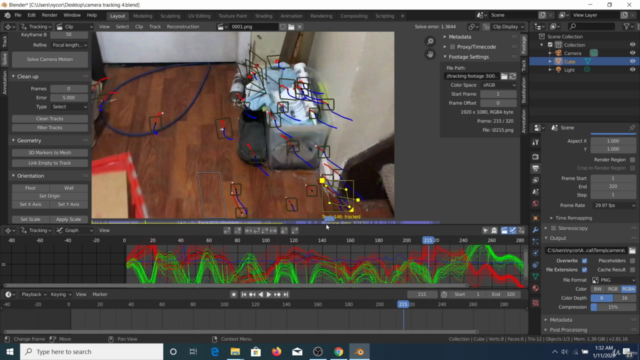Open the Blender icon in Windows taskbar

359,351
